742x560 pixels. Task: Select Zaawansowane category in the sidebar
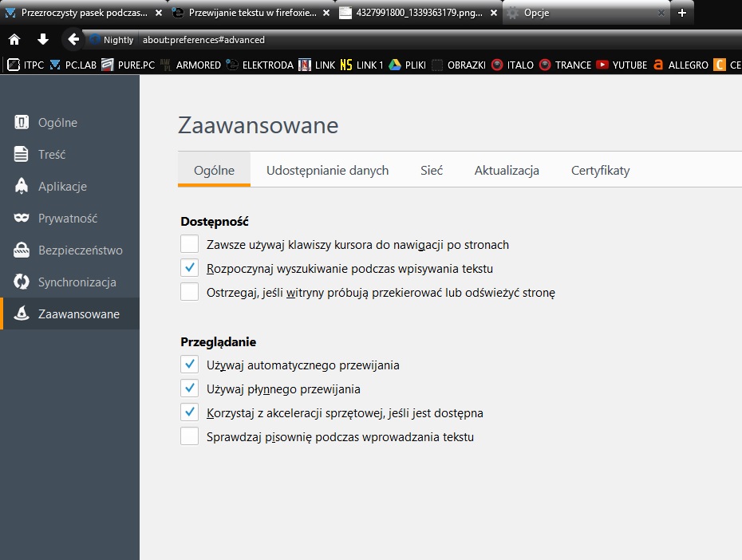pos(69,314)
